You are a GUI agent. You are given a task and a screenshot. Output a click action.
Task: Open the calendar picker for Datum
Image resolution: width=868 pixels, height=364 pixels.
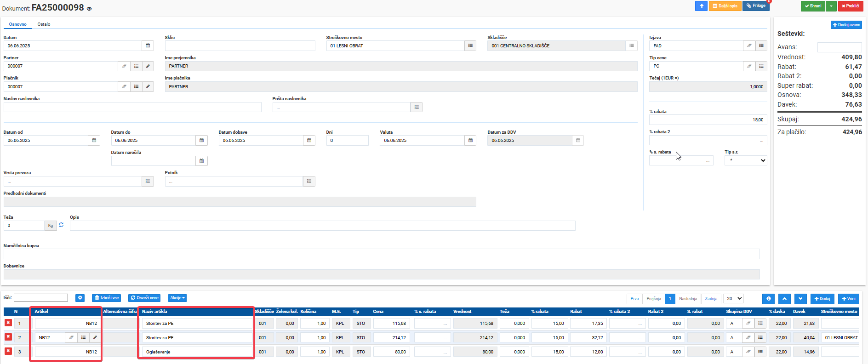click(x=148, y=45)
